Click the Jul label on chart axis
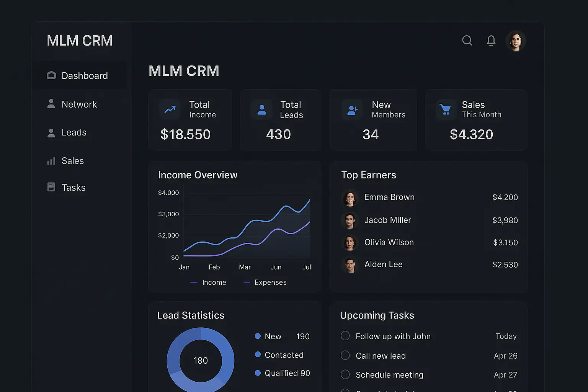588x392 pixels. tap(307, 267)
